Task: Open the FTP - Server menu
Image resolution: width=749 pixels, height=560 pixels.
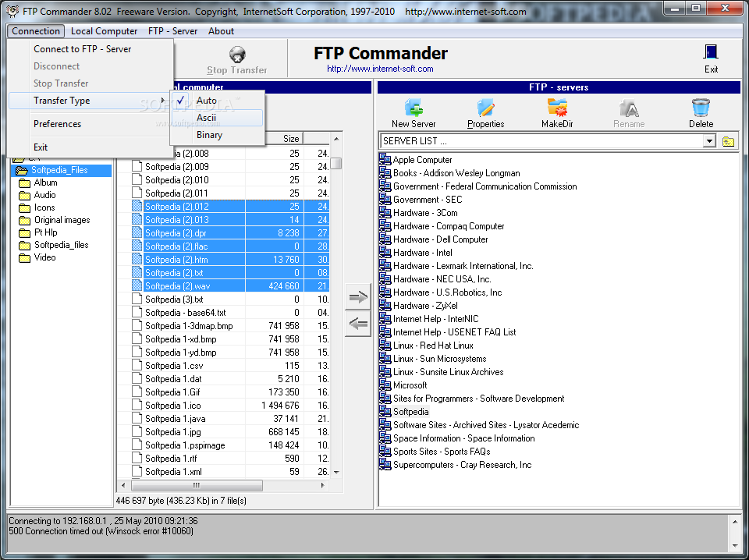Action: [172, 31]
